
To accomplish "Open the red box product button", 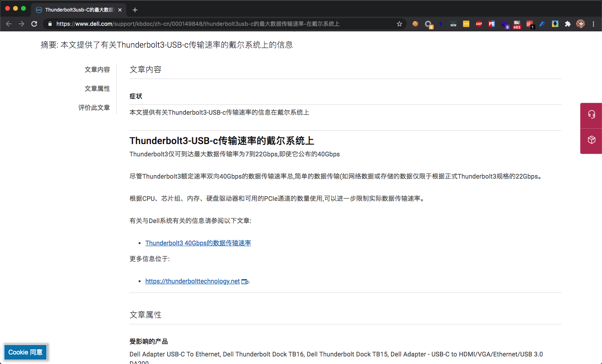I will (591, 140).
